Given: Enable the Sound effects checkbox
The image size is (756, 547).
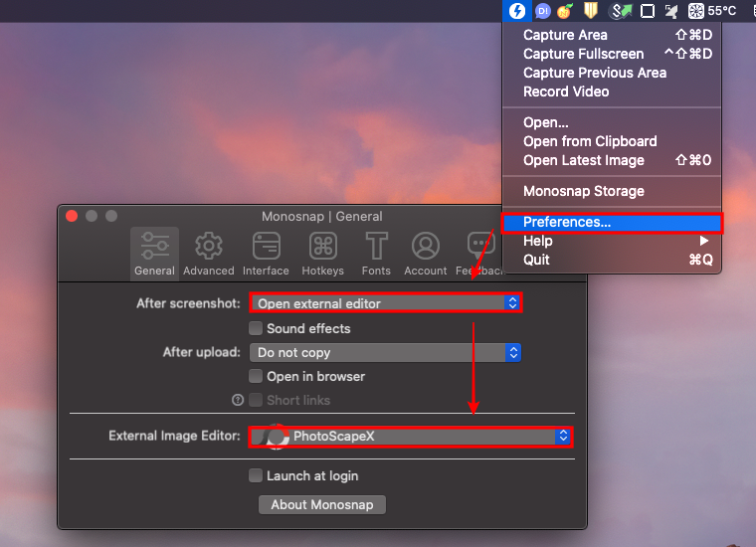Looking at the screenshot, I should [x=256, y=328].
